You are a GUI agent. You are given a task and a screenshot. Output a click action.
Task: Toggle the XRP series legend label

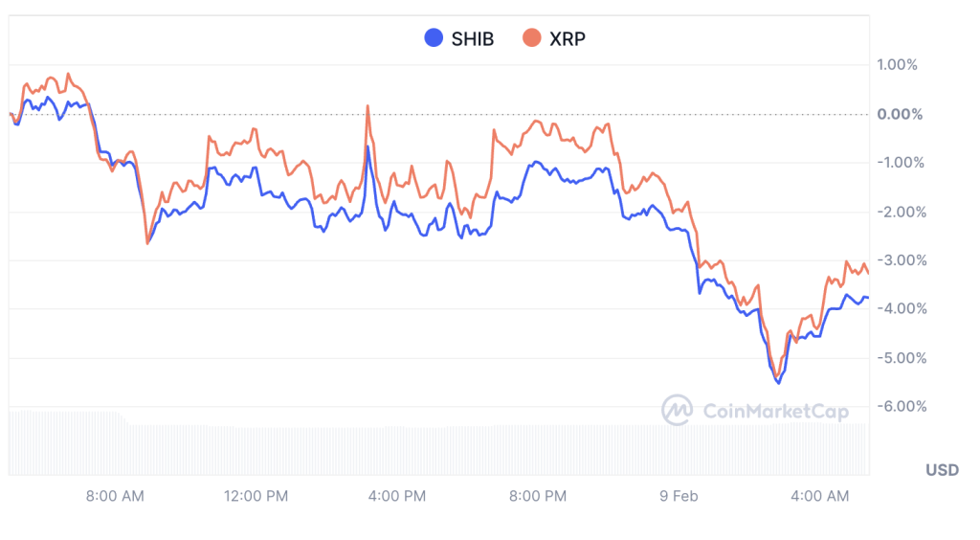(566, 39)
